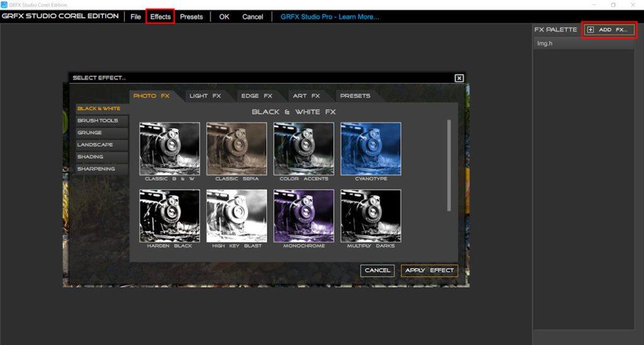
Task: Click the Add FX button
Action: click(608, 30)
